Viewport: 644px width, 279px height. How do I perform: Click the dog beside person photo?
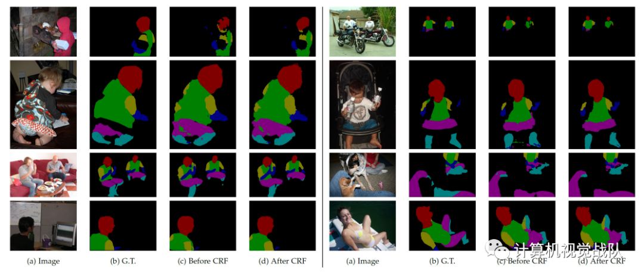click(x=363, y=175)
